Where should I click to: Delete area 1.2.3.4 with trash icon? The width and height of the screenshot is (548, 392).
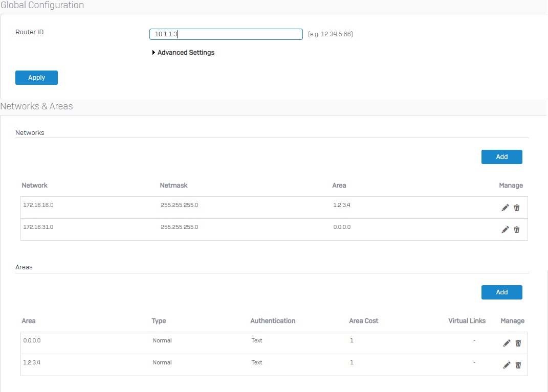coord(518,365)
